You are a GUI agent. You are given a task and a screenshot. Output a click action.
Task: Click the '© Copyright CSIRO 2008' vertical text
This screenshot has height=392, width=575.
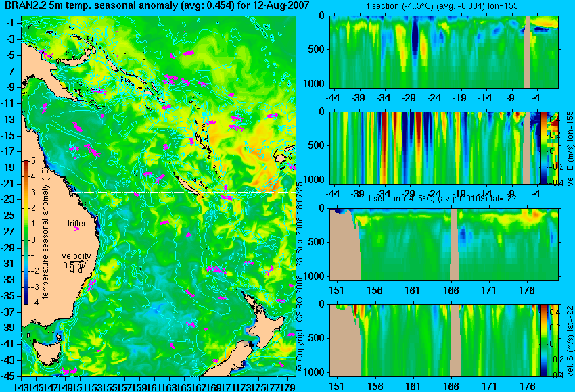click(x=300, y=322)
